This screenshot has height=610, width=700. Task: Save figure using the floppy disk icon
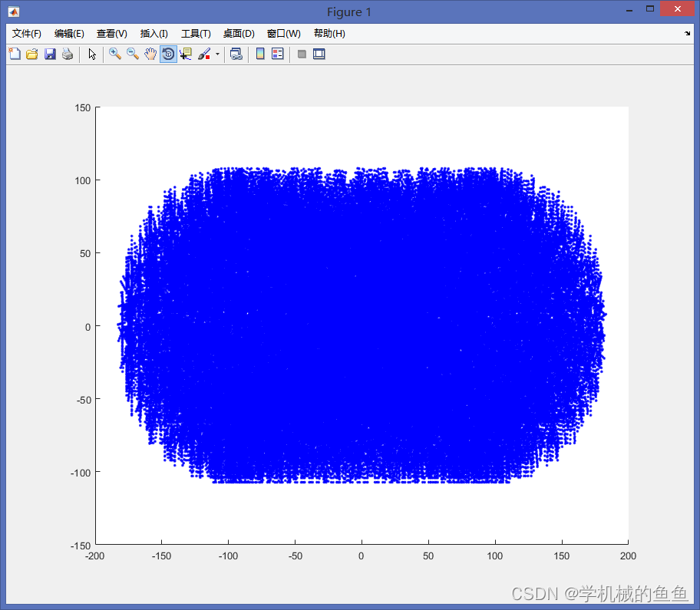[50, 54]
